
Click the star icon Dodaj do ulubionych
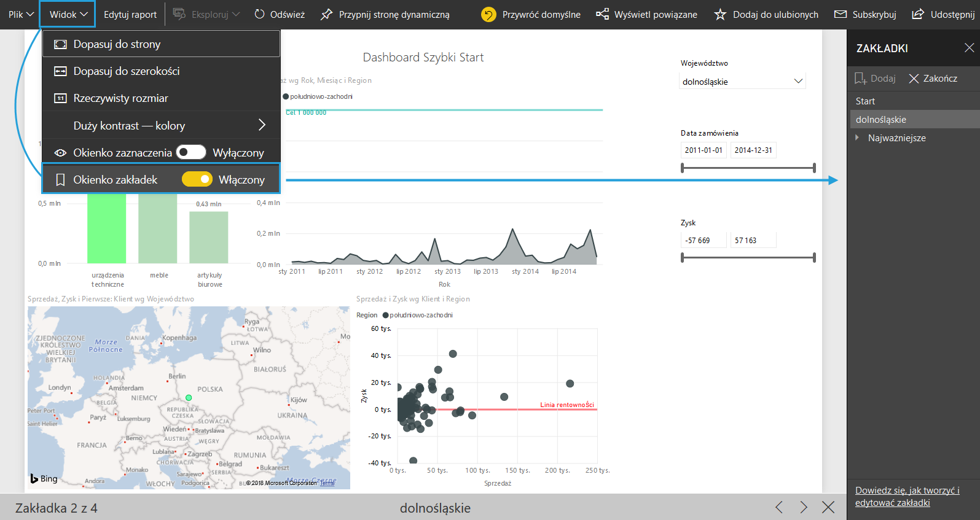(x=720, y=14)
